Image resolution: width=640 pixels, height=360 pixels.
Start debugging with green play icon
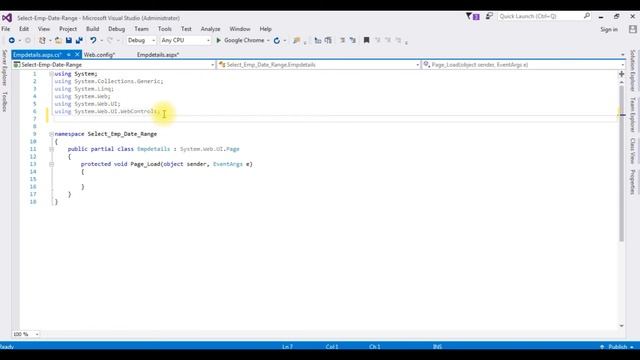[218, 40]
